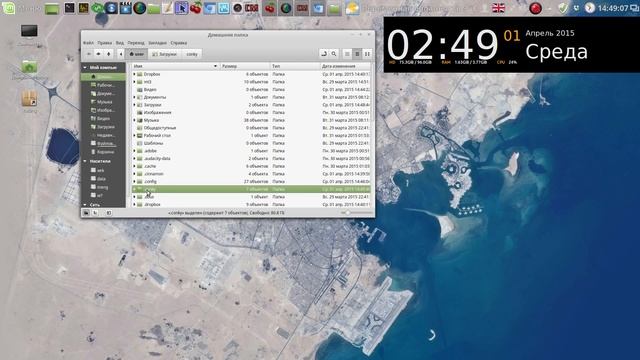640x360 pixels.
Task: Toggle the text location entry button
Action: (324, 54)
